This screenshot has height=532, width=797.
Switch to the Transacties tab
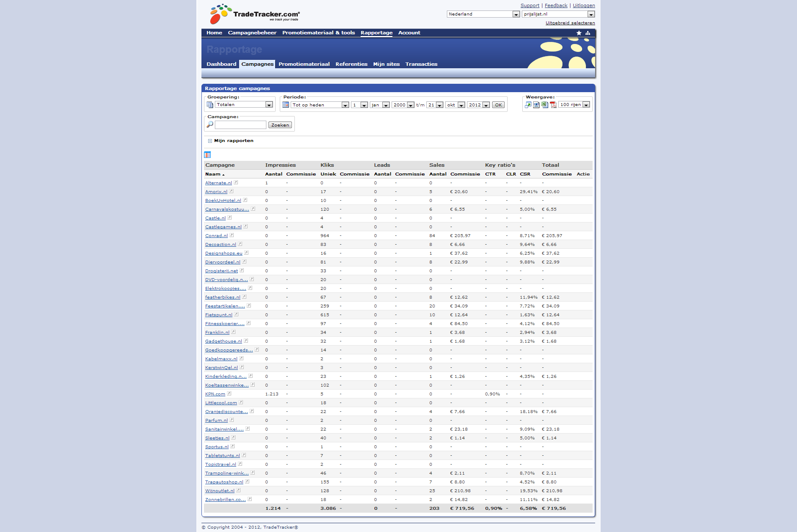421,64
